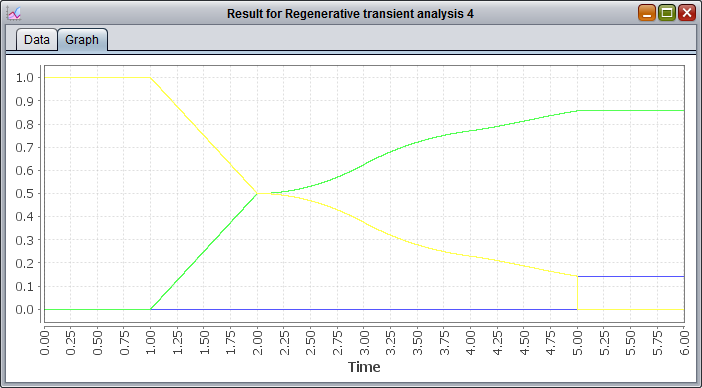This screenshot has width=702, height=388.
Task: Click the 0.1 y-axis tick label
Action: 25,286
